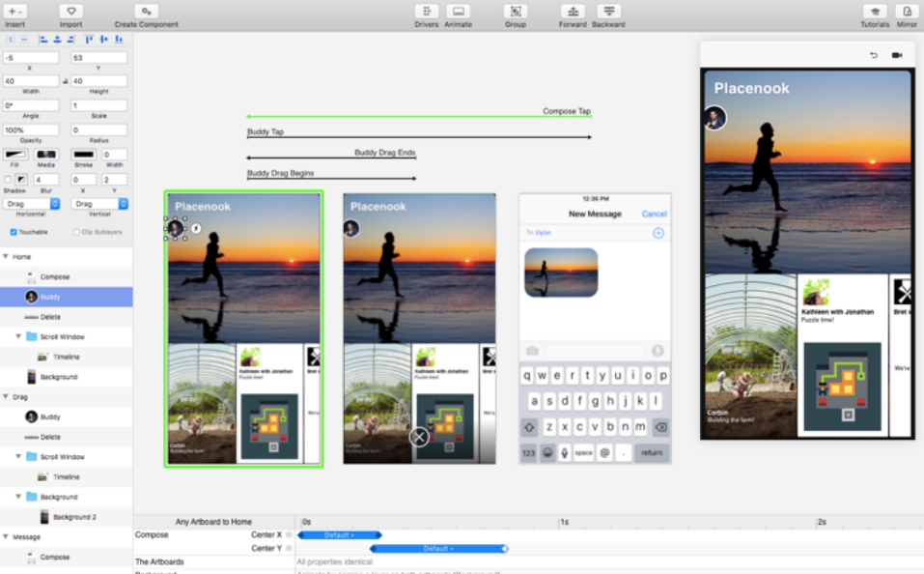
Task: Enable the Clip Sublayers checkbox
Action: 76,233
